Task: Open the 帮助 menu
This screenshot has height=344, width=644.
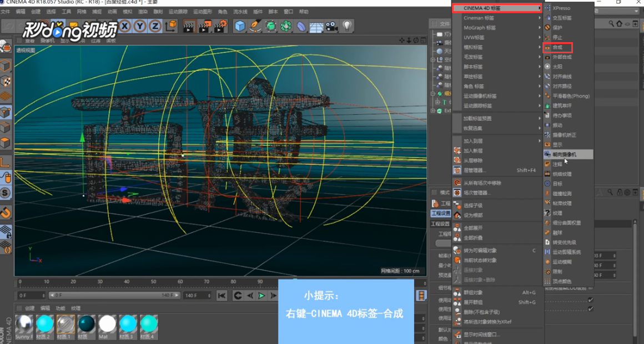Action: (304, 12)
